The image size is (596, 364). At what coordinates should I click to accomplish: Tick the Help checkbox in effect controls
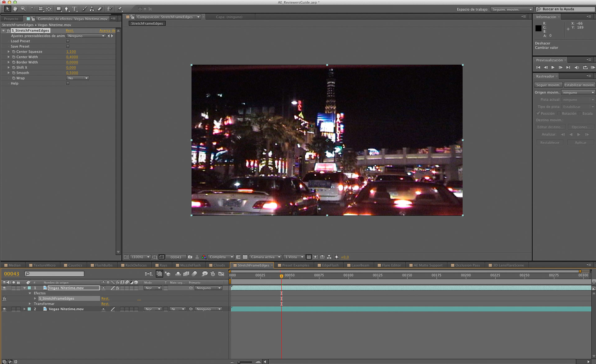click(68, 83)
